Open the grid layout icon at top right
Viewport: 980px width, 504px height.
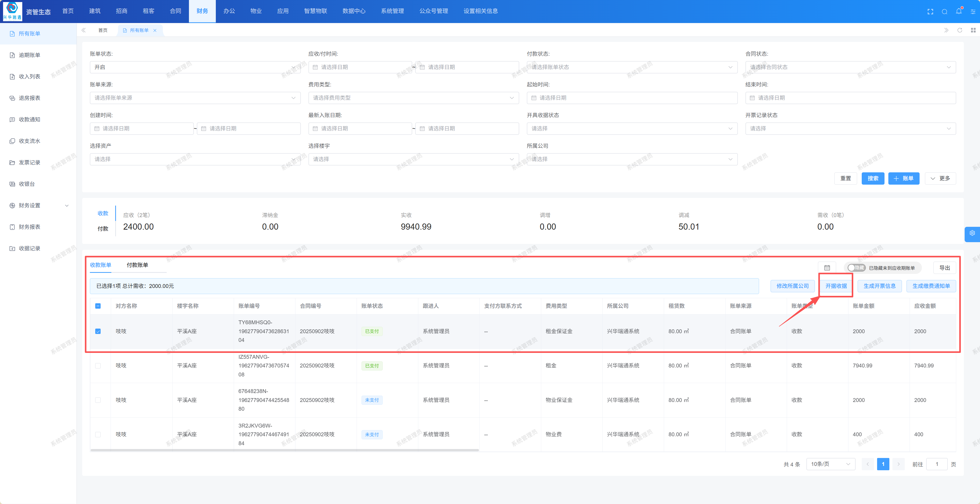pyautogui.click(x=973, y=30)
